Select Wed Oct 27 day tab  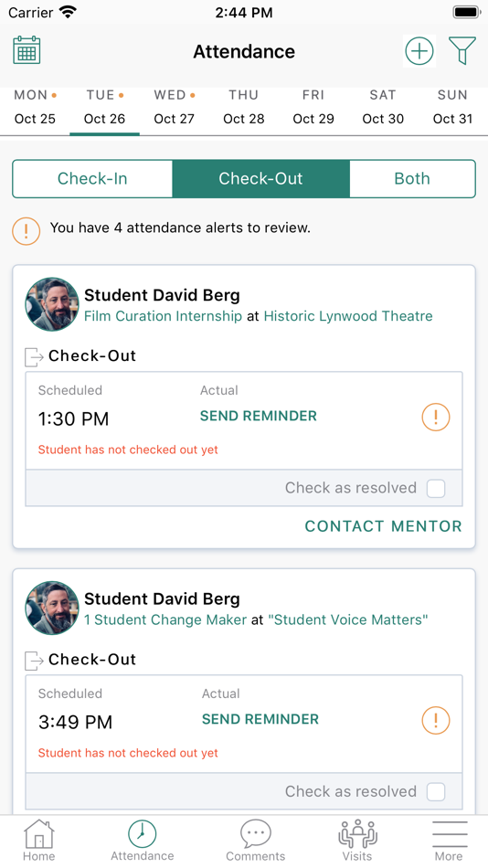174,108
